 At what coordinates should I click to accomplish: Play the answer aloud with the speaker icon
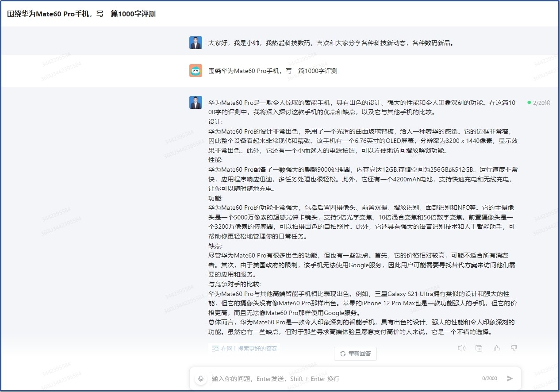[462, 348]
